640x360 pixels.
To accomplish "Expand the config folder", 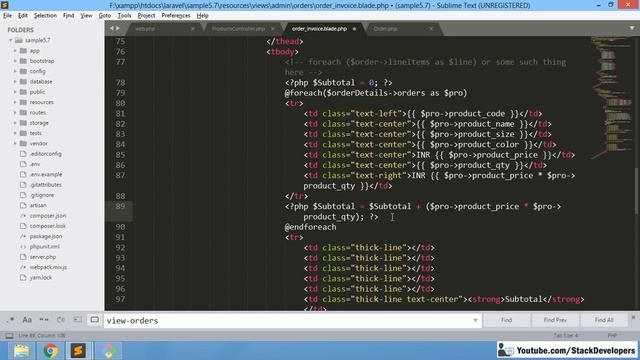I will tap(15, 71).
